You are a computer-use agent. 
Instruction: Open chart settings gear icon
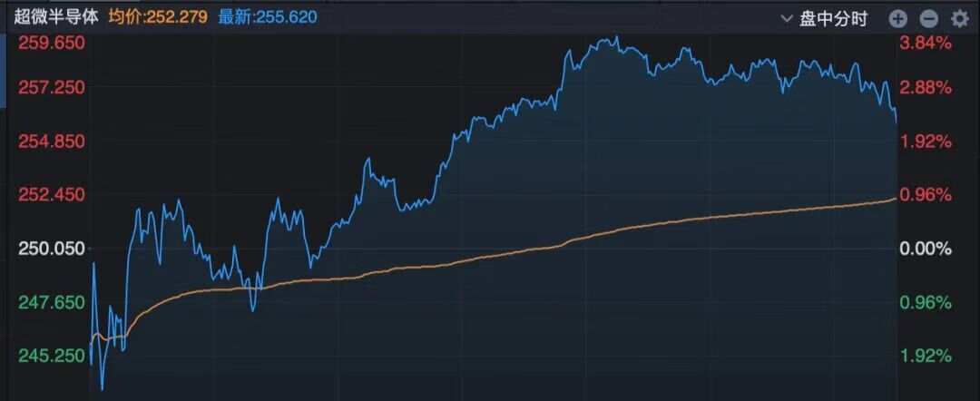(959, 18)
